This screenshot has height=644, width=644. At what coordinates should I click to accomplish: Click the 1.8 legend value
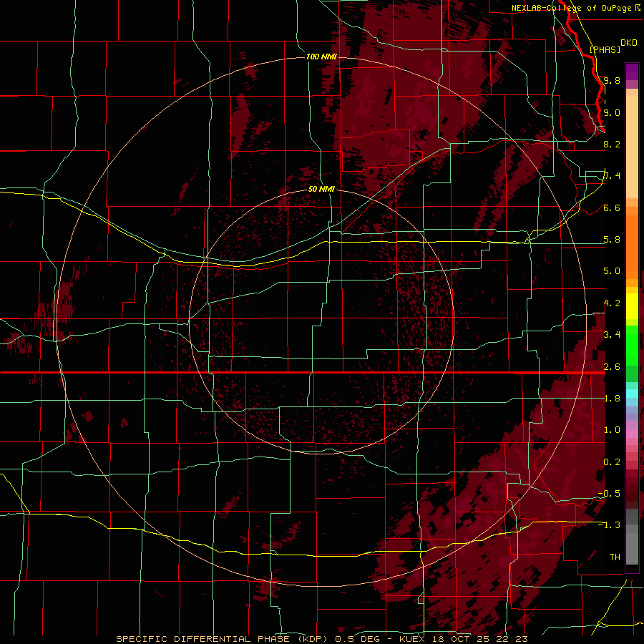pos(612,399)
